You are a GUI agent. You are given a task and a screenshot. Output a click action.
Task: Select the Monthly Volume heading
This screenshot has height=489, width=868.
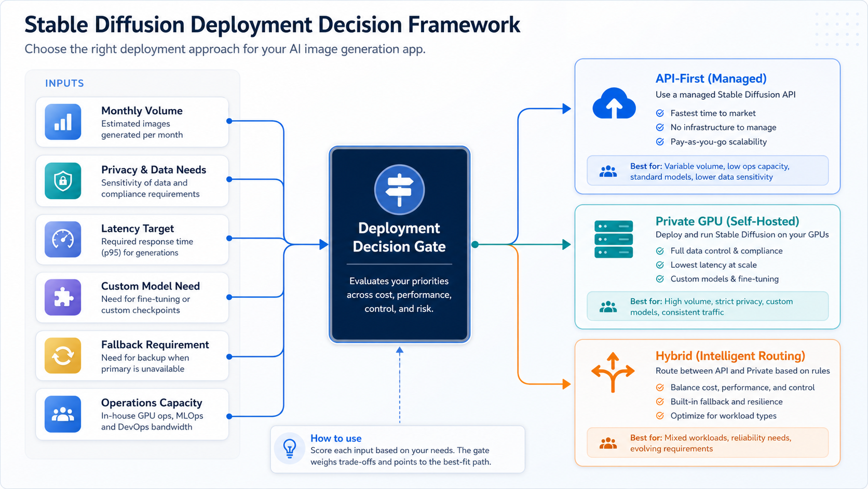click(142, 111)
